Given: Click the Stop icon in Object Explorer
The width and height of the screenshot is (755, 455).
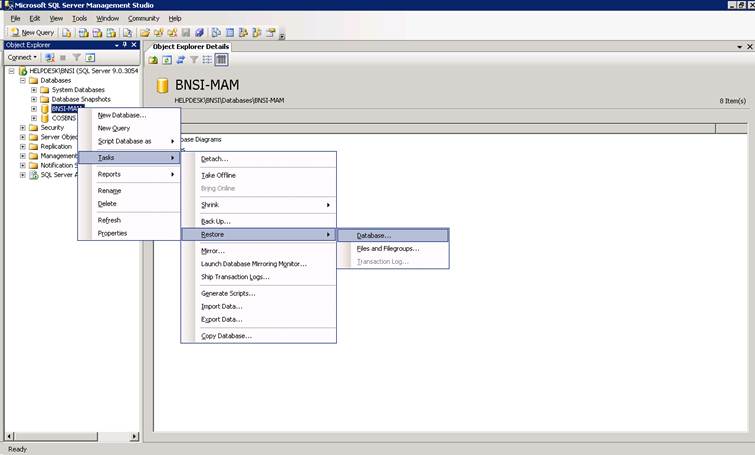Looking at the screenshot, I should 63,57.
